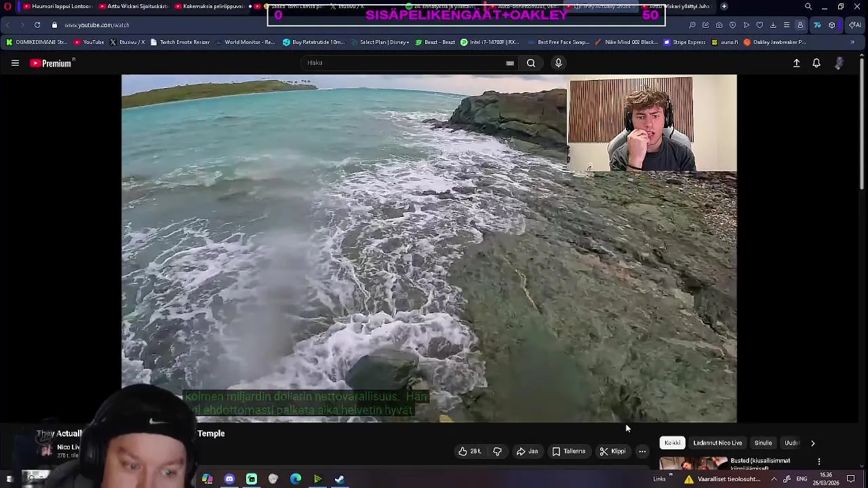Reload the page in browser toolbar
The width and height of the screenshot is (868, 488).
(x=37, y=25)
